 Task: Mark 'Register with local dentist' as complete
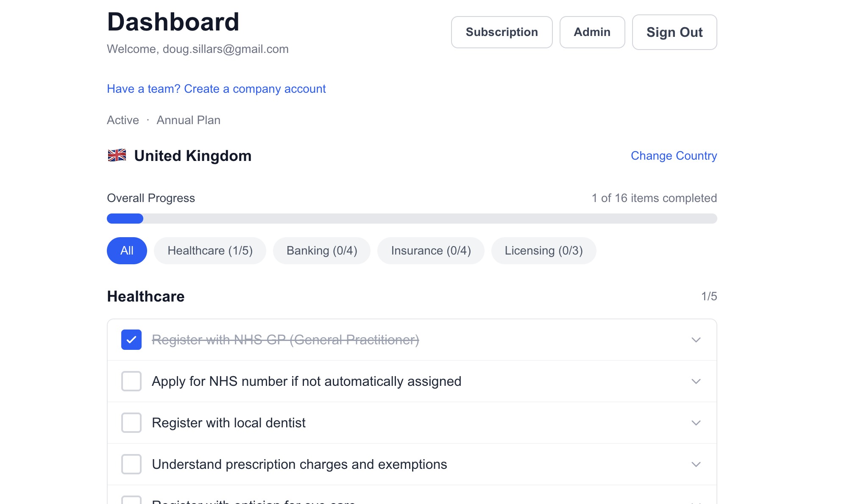click(131, 422)
